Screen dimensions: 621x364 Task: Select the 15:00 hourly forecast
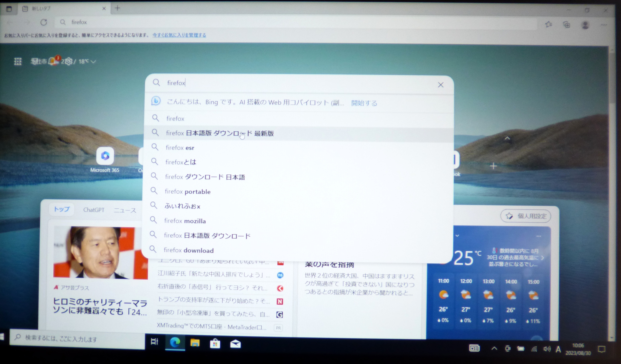(x=534, y=301)
